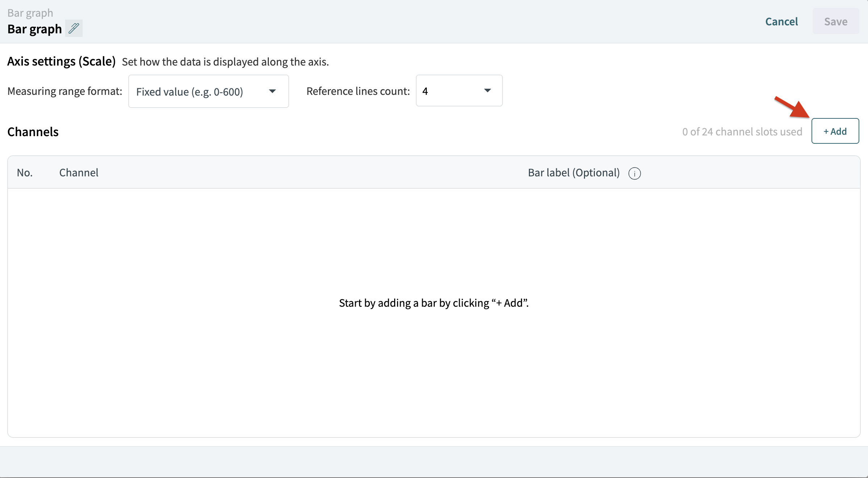Click the + Add channel button
868x478 pixels.
click(835, 131)
